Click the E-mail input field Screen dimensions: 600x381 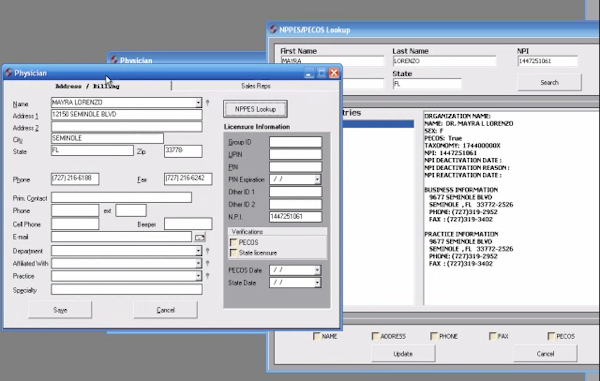pos(121,237)
